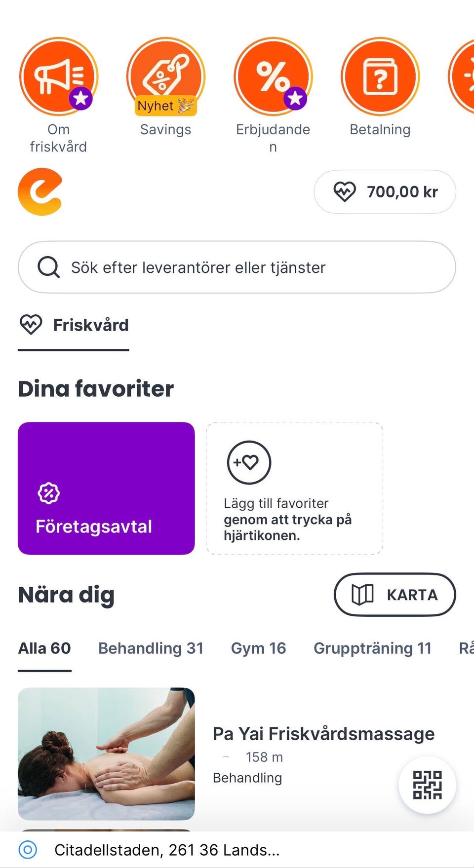The image size is (474, 868).
Task: Tap the orange app logo
Action: (40, 192)
